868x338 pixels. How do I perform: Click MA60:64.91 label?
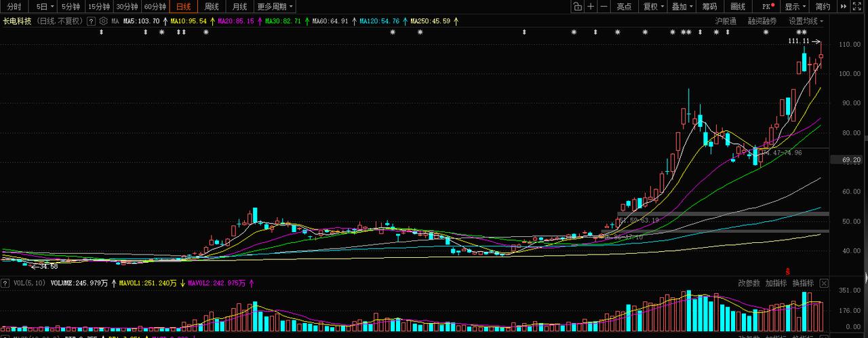pyautogui.click(x=330, y=21)
